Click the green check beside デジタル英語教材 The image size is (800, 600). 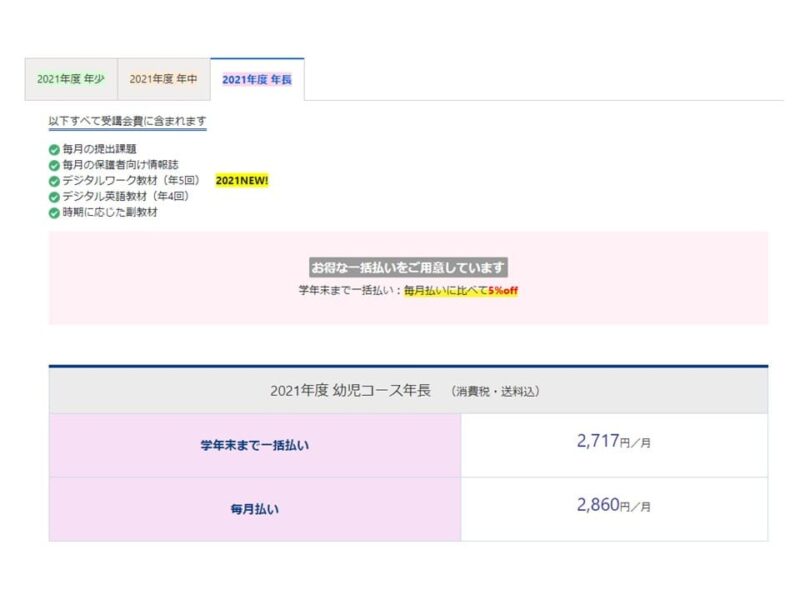54,197
